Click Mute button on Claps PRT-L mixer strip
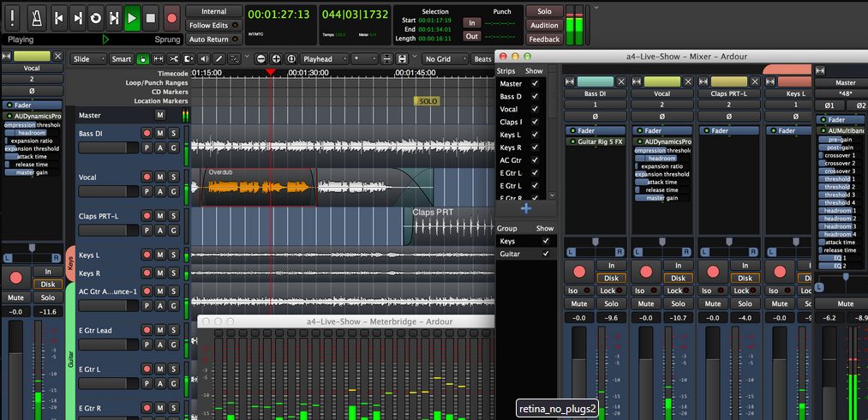This screenshot has height=420, width=868. click(x=712, y=303)
